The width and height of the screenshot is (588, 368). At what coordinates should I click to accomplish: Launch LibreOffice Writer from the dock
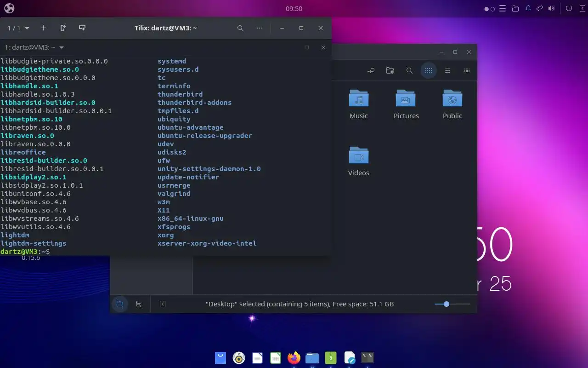257,357
